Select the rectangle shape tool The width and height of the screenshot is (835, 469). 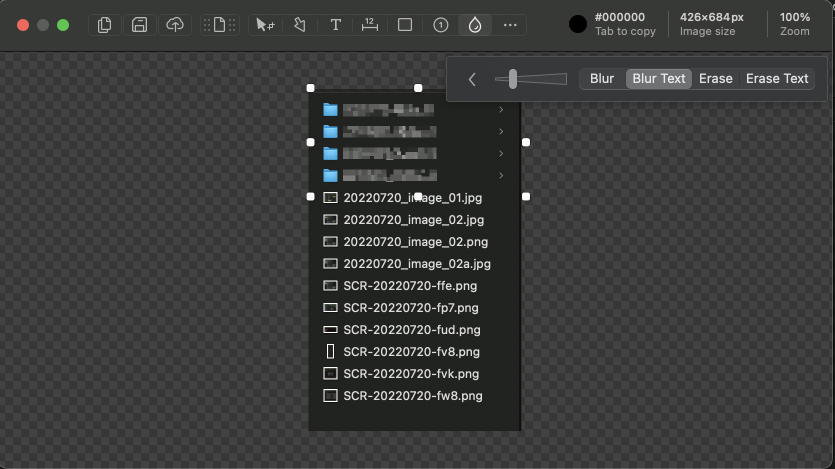point(405,25)
